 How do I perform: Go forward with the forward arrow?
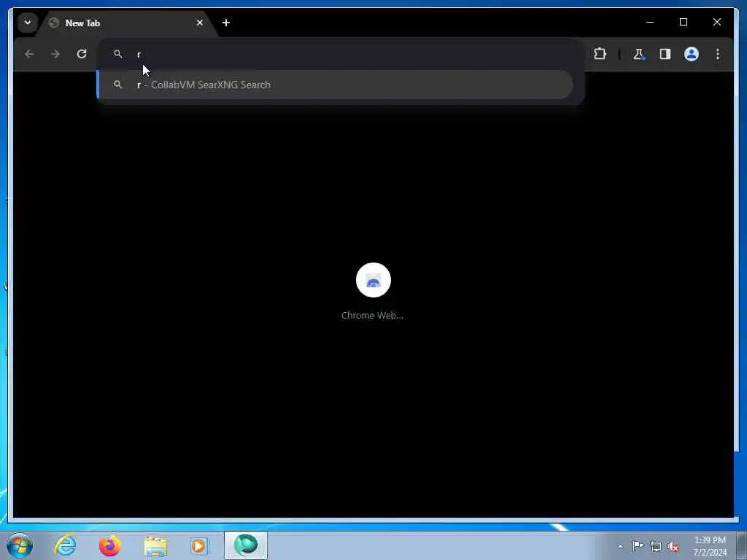55,54
